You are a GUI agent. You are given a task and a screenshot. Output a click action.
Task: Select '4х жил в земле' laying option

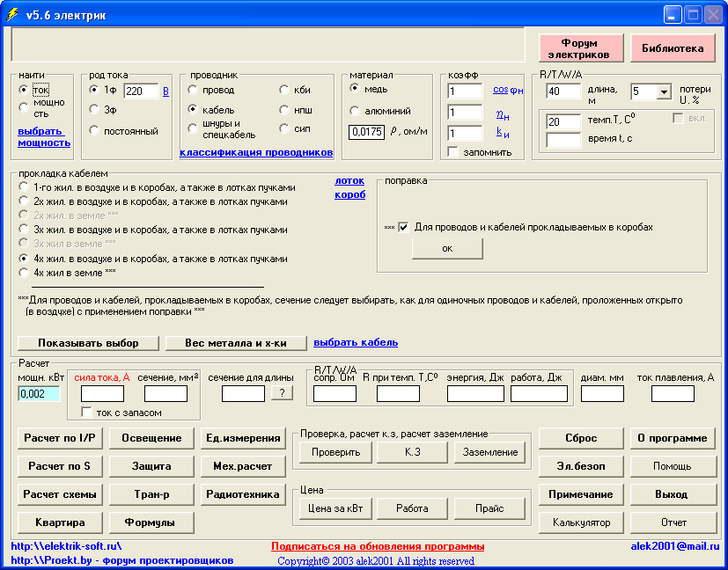(24, 273)
